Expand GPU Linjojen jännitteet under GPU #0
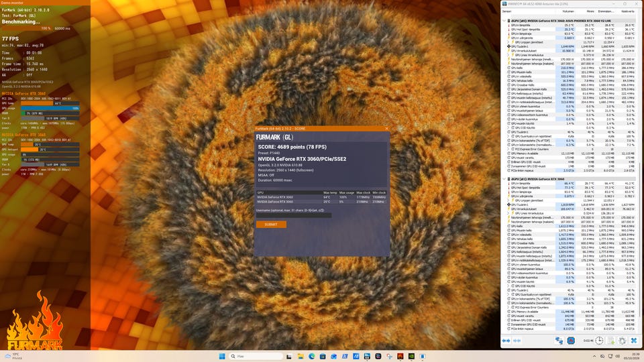 click(x=509, y=42)
